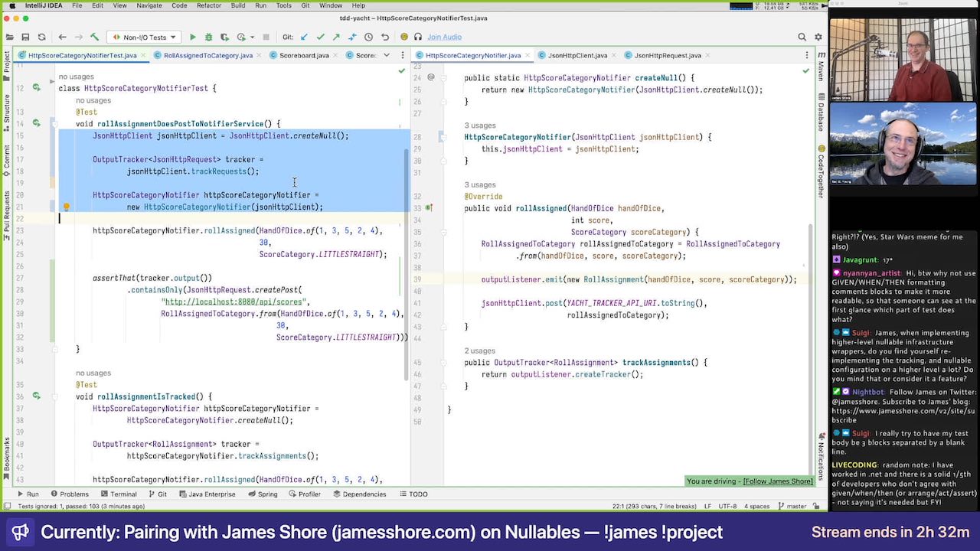Screen dimensions: 980x551
Task: Start debugging with the bug icon
Action: pos(208,37)
